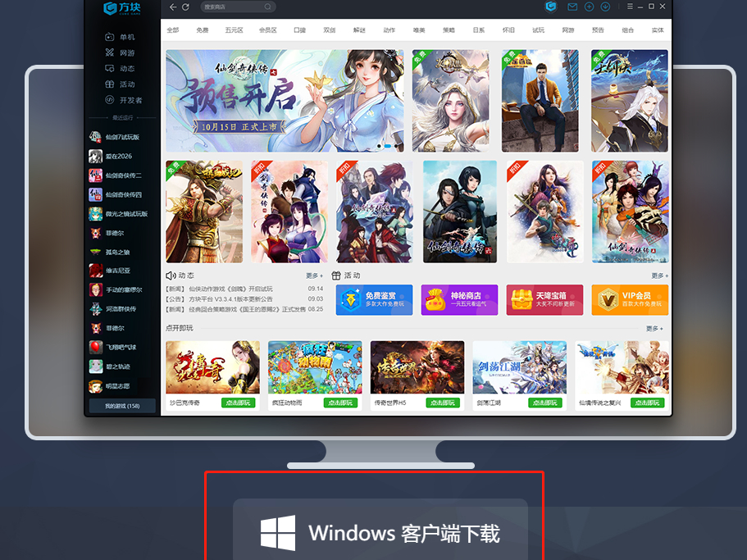The width and height of the screenshot is (747, 560).
Task: Select the 会员区 category tab
Action: tap(268, 30)
